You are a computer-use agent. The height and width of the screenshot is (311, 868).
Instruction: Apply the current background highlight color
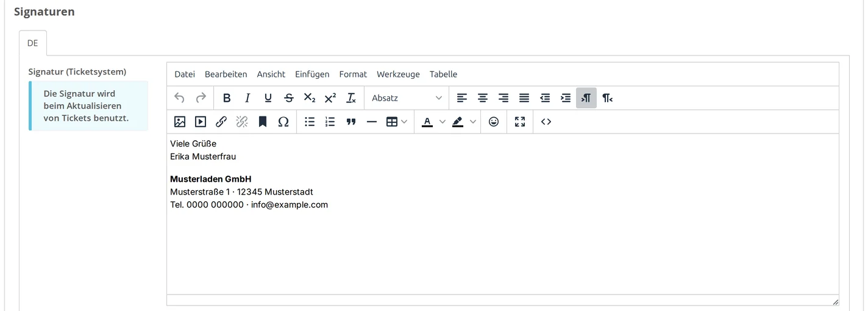tap(458, 121)
